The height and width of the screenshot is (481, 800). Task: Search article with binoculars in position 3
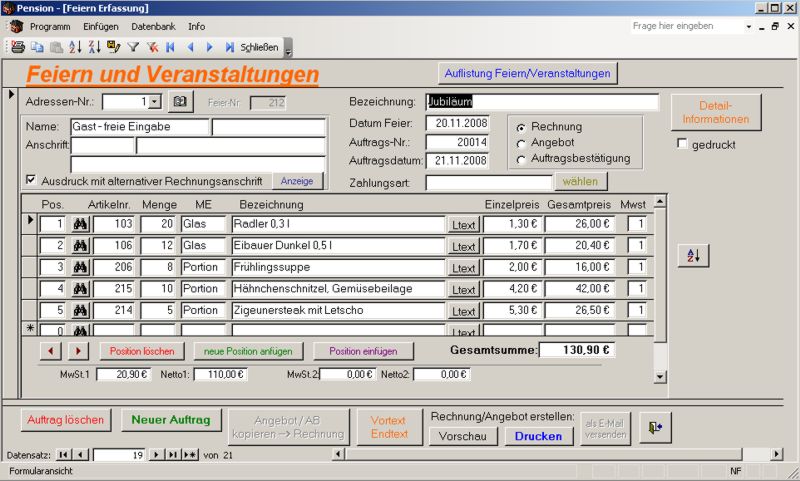[80, 267]
